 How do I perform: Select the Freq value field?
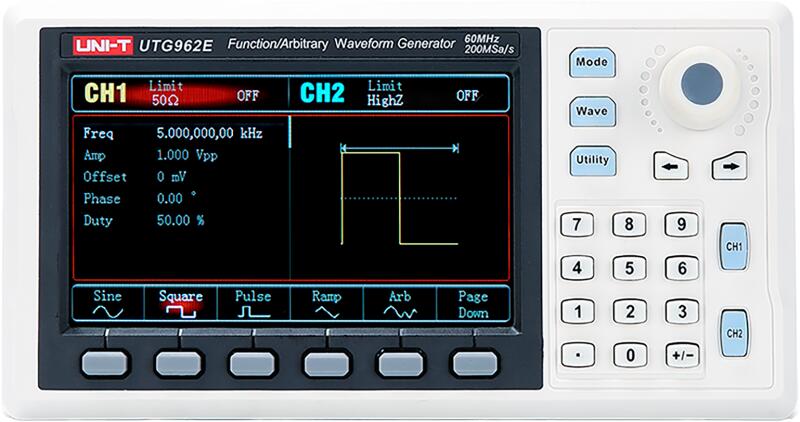point(209,132)
